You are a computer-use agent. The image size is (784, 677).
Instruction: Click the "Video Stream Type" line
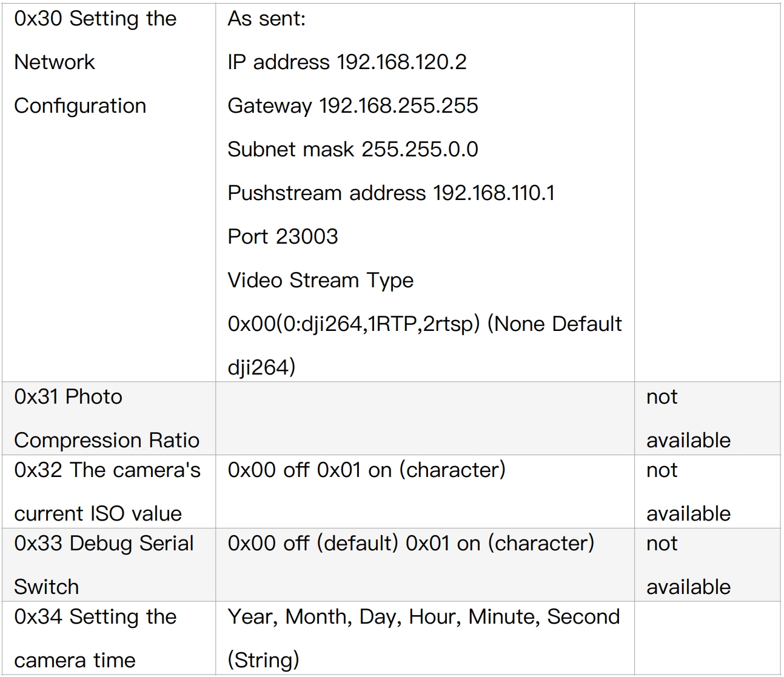click(x=320, y=280)
